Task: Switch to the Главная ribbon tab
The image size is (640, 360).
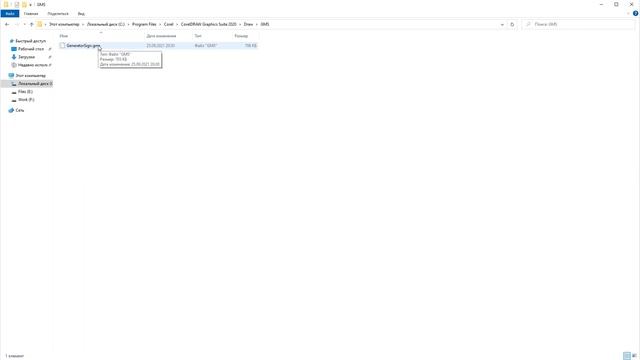Action: point(31,13)
